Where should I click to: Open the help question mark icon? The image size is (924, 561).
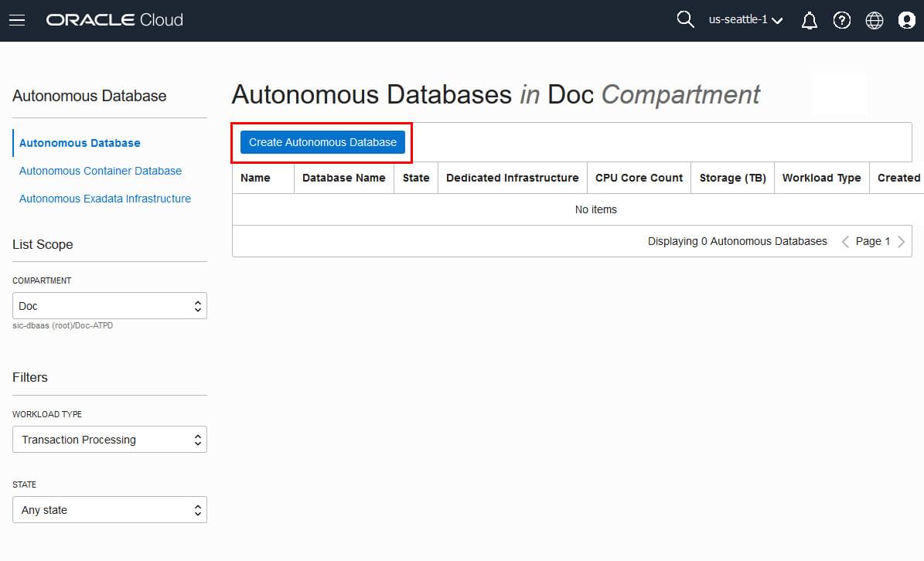coord(842,20)
